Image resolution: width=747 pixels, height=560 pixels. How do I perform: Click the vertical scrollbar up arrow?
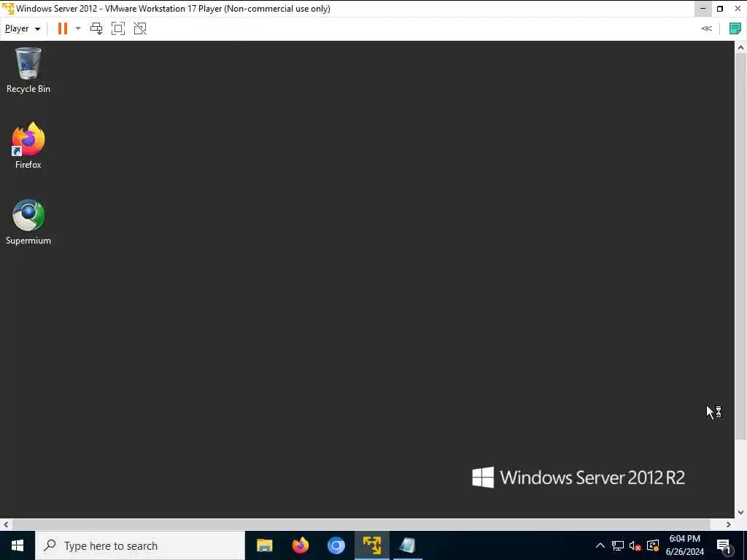coord(740,47)
